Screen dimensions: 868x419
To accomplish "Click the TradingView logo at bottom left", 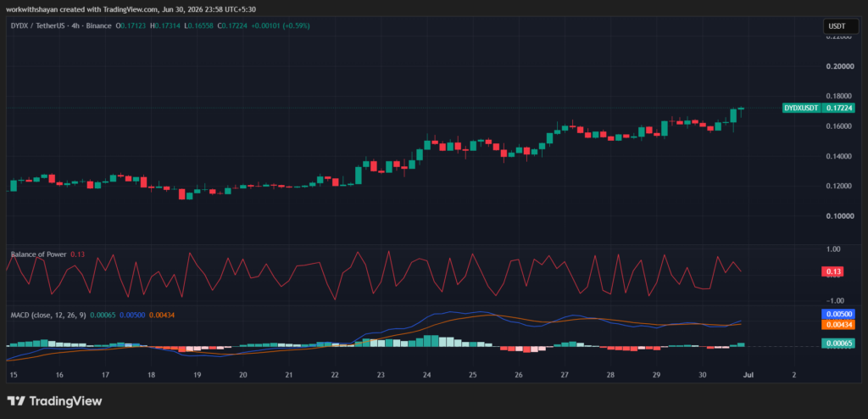I will point(54,401).
